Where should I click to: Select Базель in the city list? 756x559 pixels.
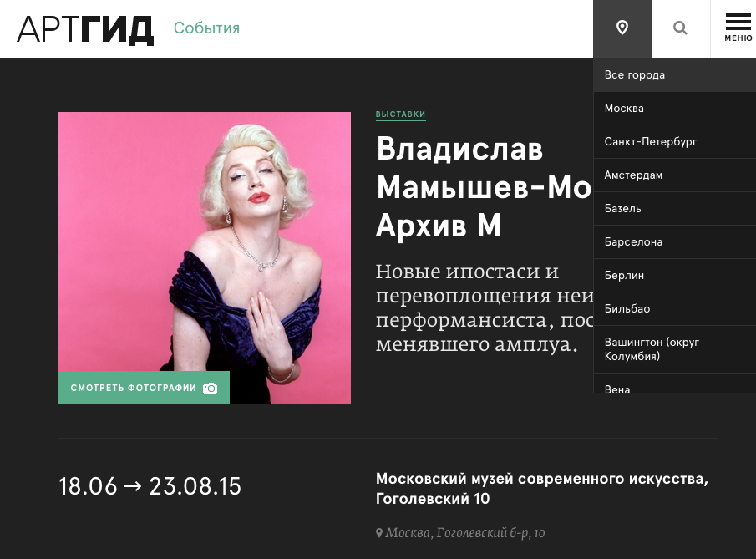pos(674,208)
